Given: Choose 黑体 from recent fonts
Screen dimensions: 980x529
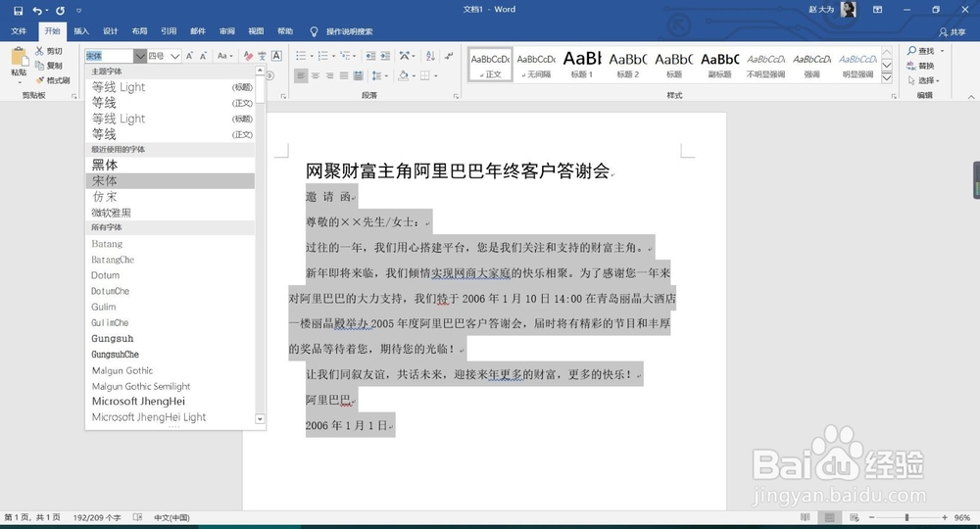Looking at the screenshot, I should pos(170,165).
